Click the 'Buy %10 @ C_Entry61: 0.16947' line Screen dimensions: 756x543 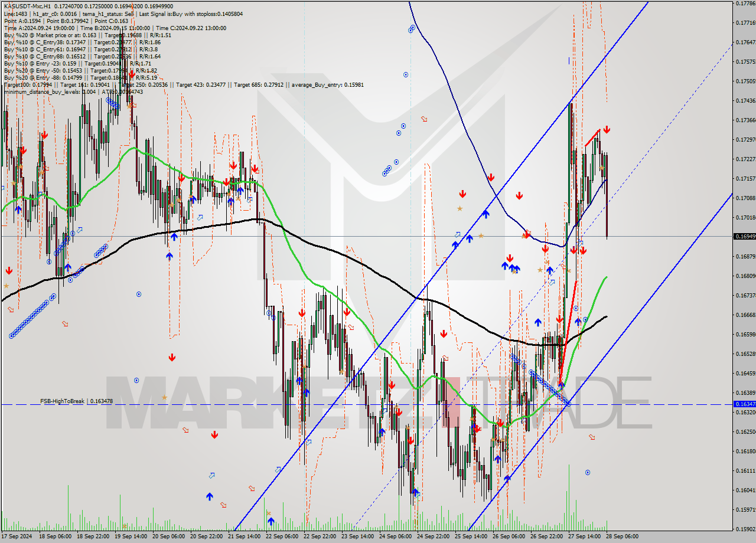pos(80,49)
